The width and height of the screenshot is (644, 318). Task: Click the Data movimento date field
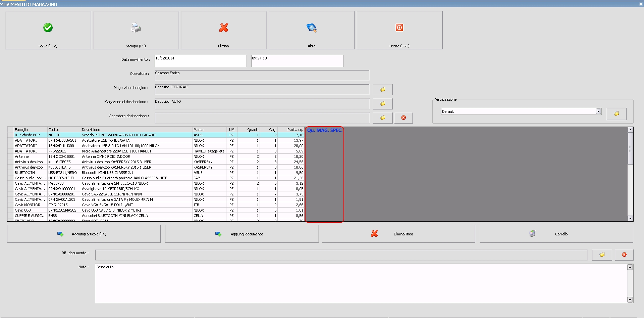click(x=201, y=61)
